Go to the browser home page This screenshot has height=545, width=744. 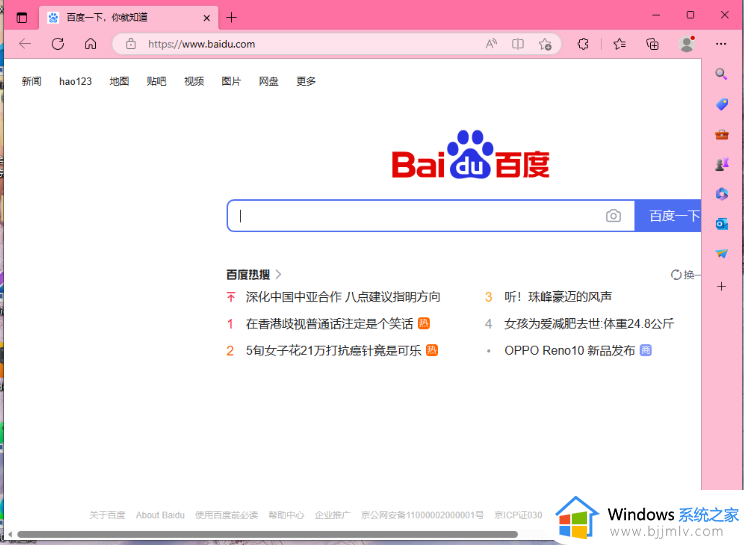point(90,44)
